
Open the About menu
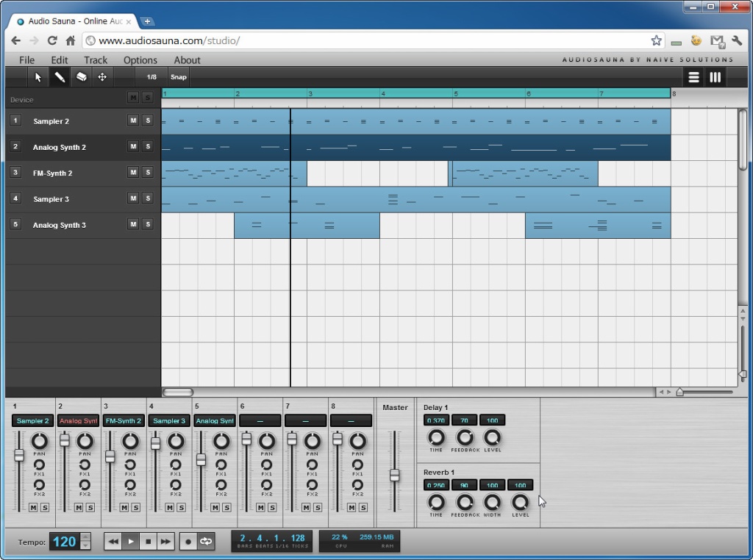(187, 60)
